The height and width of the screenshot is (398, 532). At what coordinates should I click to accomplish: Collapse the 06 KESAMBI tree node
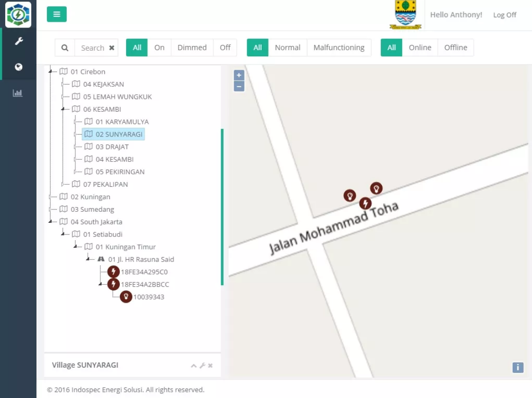click(x=63, y=109)
